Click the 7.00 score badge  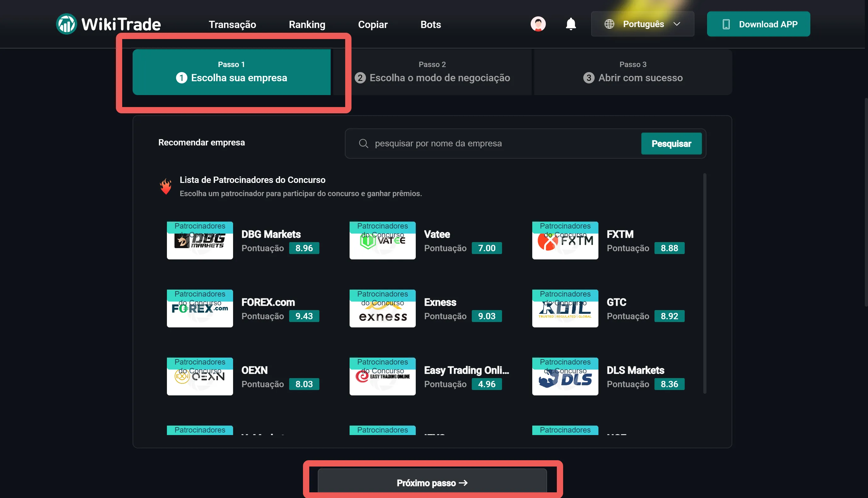(487, 248)
